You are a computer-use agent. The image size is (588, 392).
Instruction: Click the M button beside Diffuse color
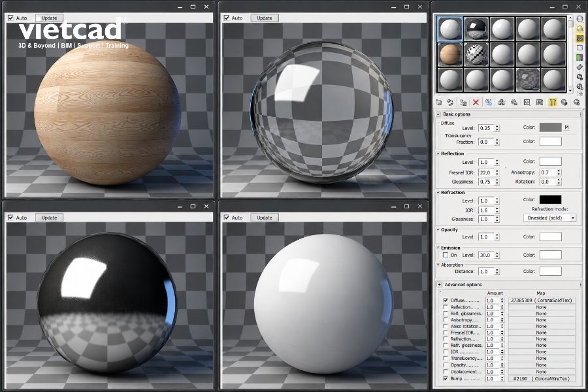click(566, 127)
